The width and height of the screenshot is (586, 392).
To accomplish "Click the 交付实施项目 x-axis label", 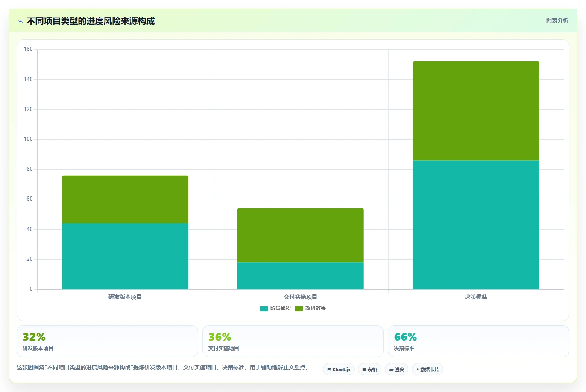I will (301, 297).
